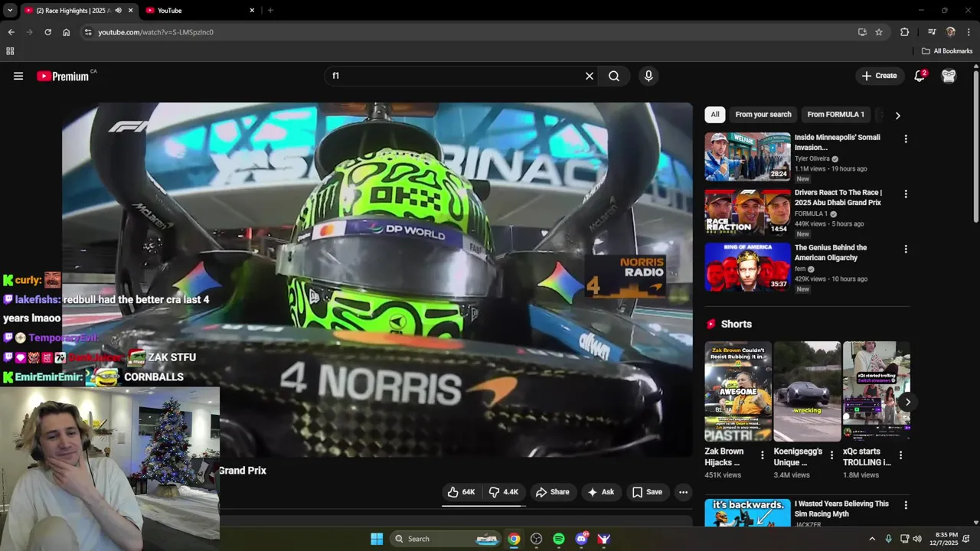980x551 pixels.
Task: View site information icon in address bar
Action: 88,32
